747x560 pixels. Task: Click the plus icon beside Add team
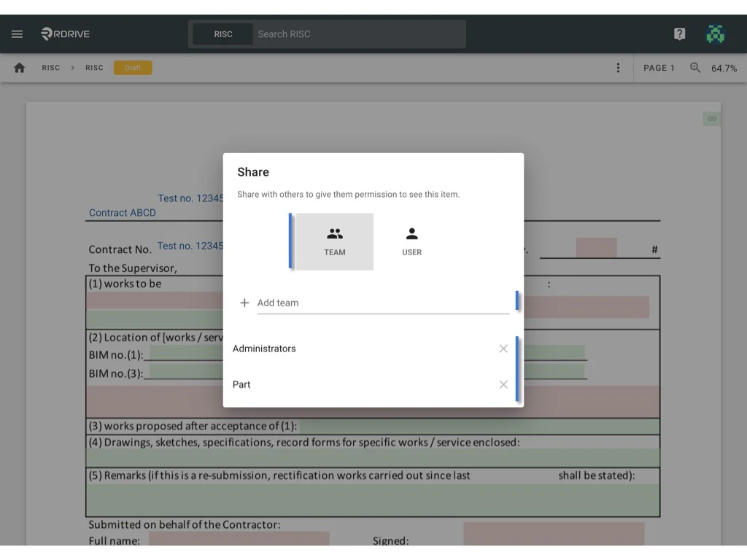pyautogui.click(x=244, y=302)
